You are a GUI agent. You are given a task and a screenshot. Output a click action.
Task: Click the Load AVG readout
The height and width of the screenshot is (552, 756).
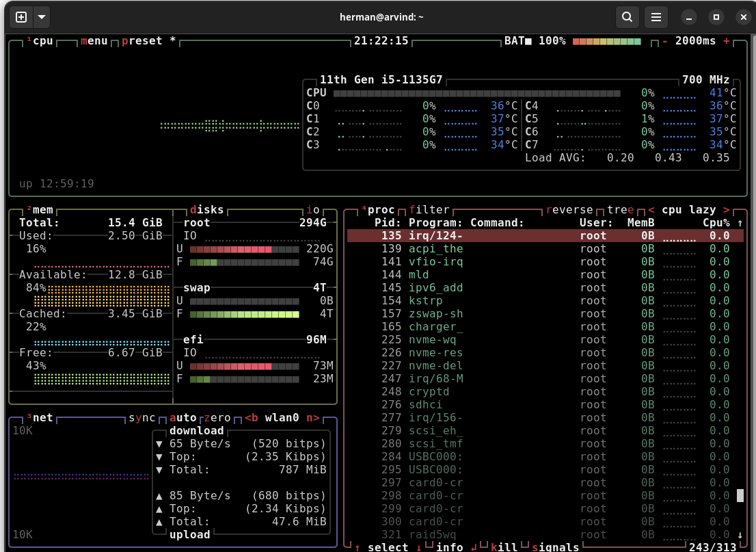(627, 158)
